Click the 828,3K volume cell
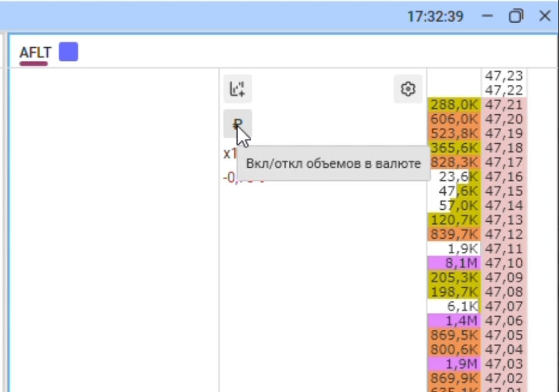559x392 pixels. 454,162
